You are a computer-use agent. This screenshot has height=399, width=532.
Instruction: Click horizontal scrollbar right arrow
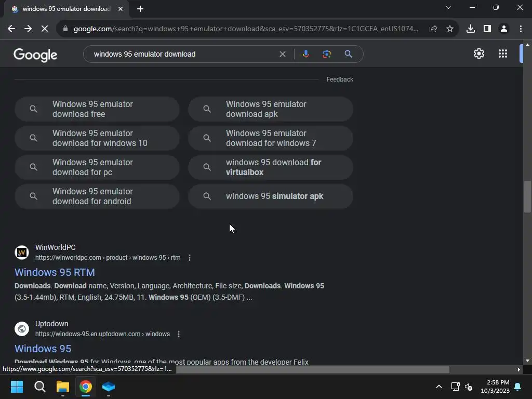[519, 369]
